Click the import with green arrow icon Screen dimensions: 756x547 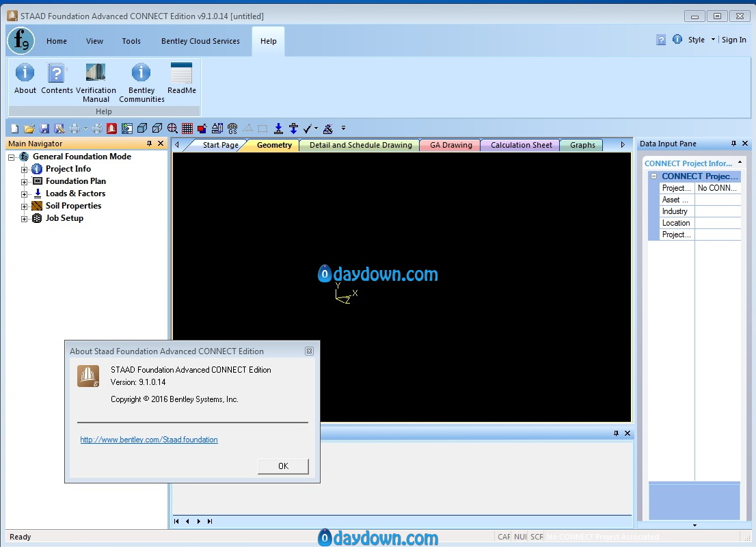pyautogui.click(x=127, y=129)
